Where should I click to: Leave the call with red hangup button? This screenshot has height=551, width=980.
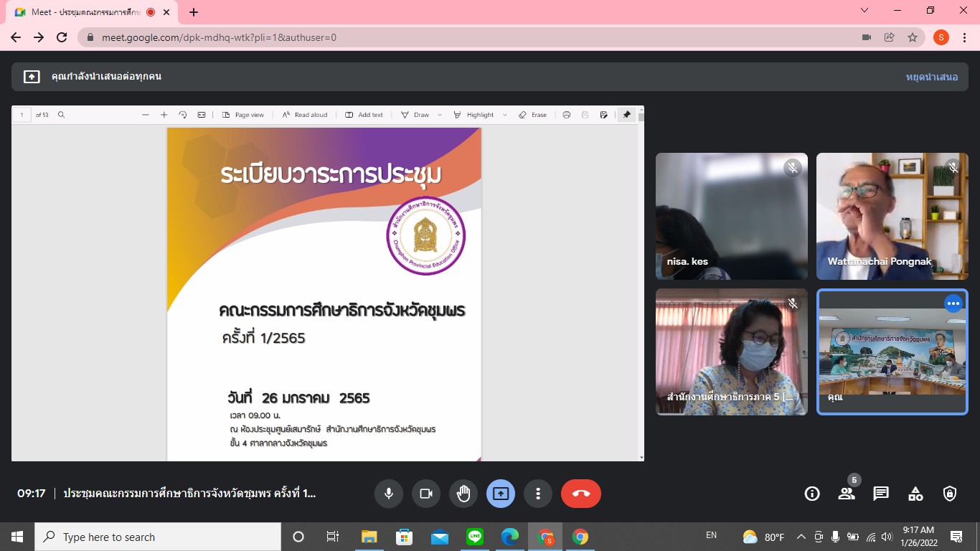(581, 494)
